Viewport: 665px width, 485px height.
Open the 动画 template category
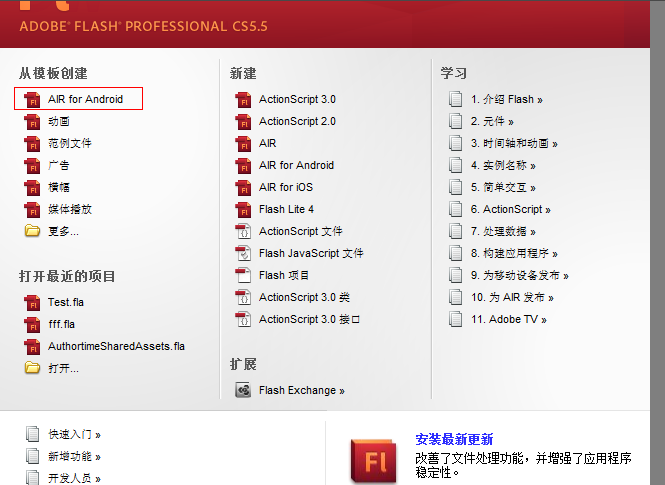pos(59,121)
